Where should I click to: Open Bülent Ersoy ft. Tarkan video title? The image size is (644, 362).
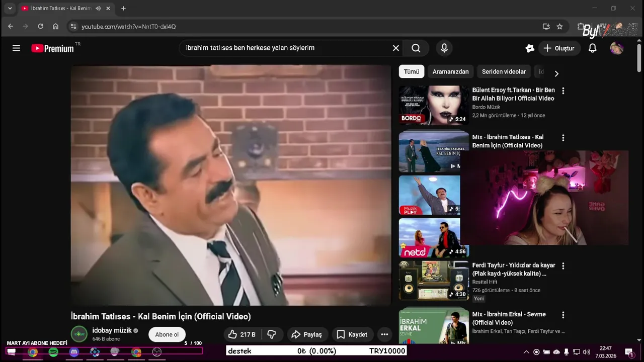click(x=513, y=94)
